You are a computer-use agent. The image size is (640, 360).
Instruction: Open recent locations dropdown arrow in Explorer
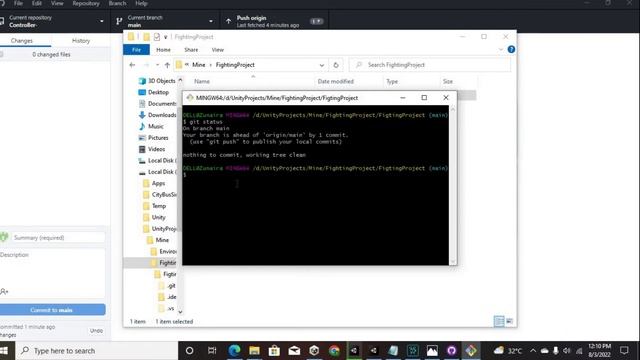coord(158,65)
